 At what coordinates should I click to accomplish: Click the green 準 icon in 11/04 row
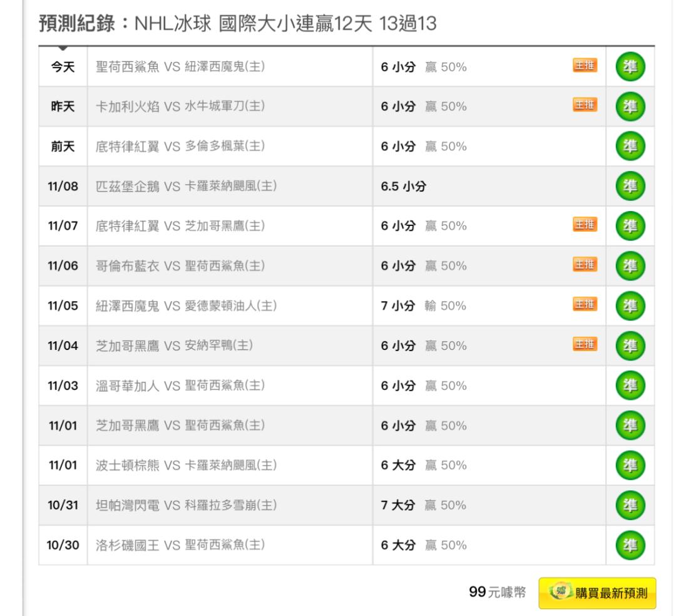point(630,346)
